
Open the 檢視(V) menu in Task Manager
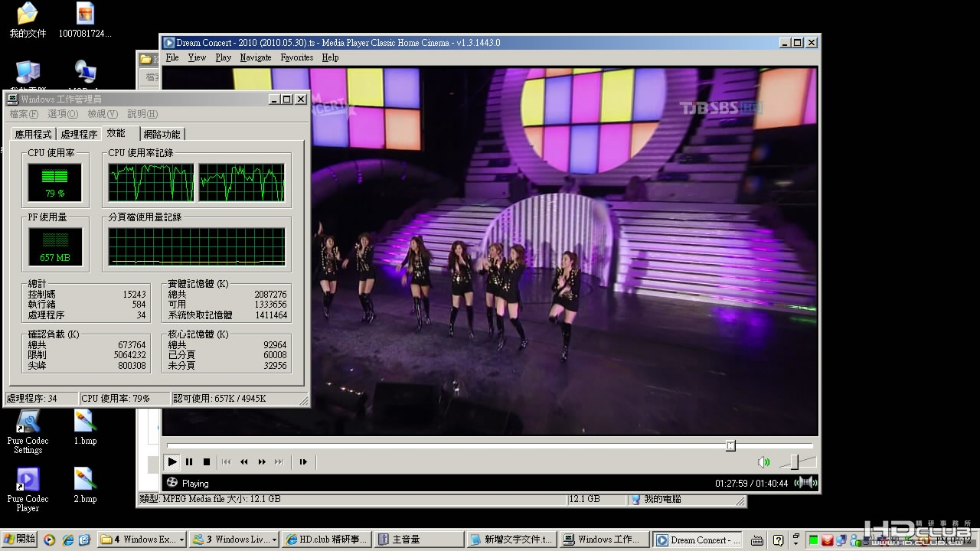click(102, 114)
